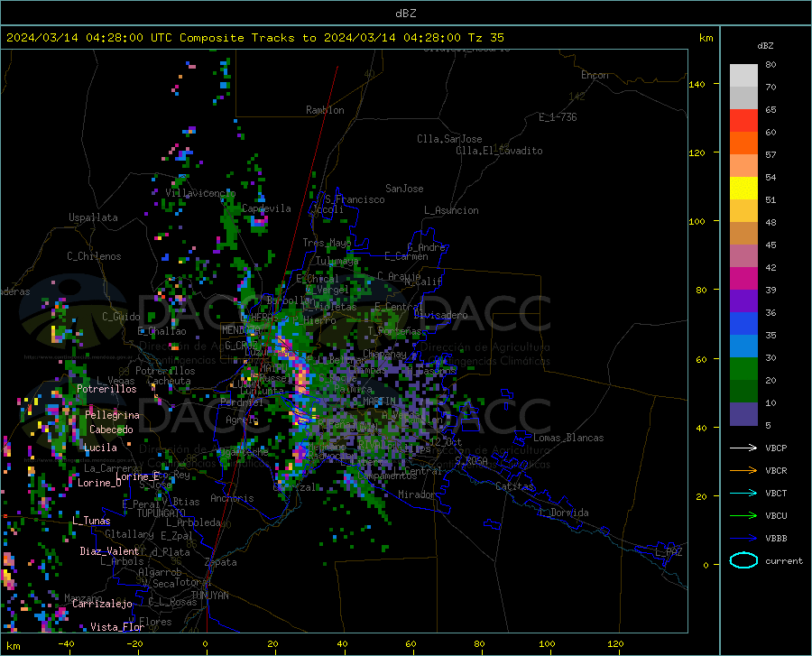Click the 'Diaz_Valent' white label
This screenshot has width=812, height=656.
(109, 551)
